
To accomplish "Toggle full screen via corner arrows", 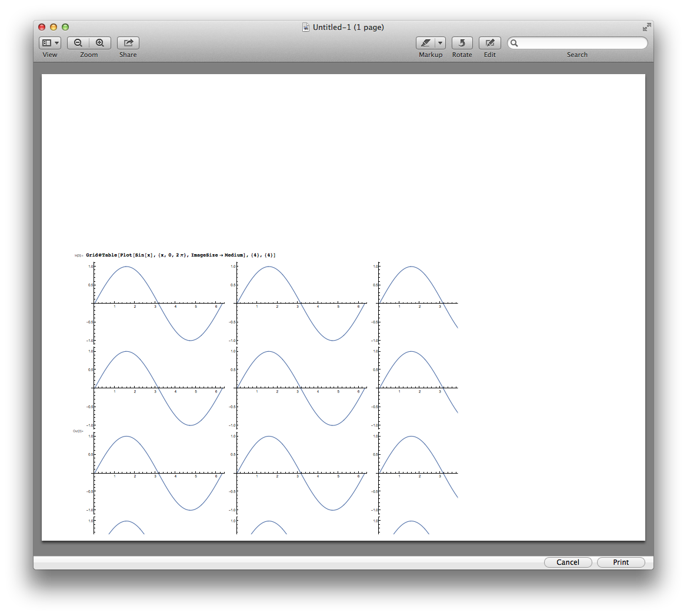I will pos(646,27).
